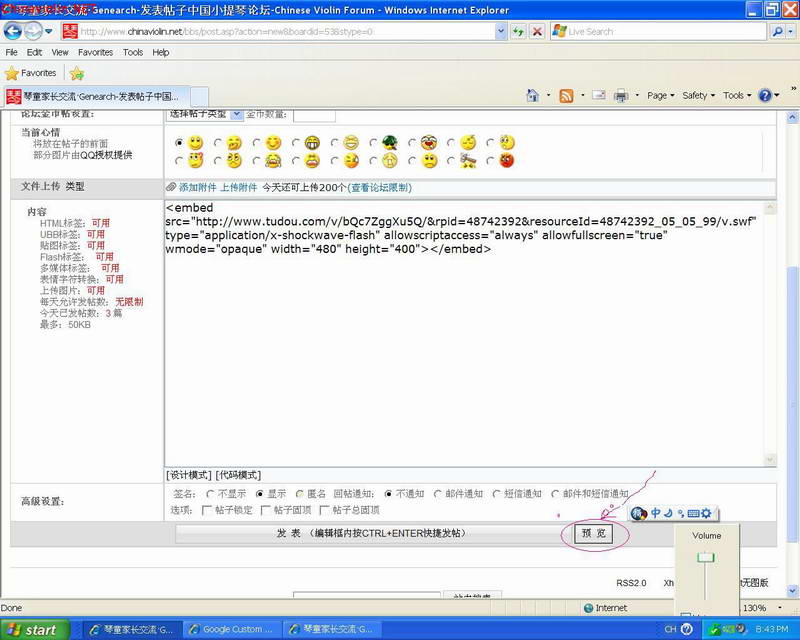Click the IE Back navigation arrow

(12, 32)
